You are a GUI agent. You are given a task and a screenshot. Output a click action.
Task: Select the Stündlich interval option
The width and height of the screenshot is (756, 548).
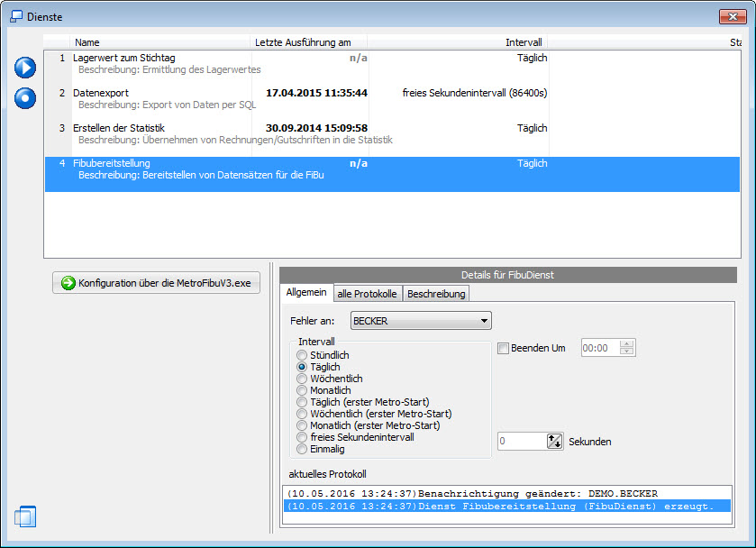pos(302,356)
